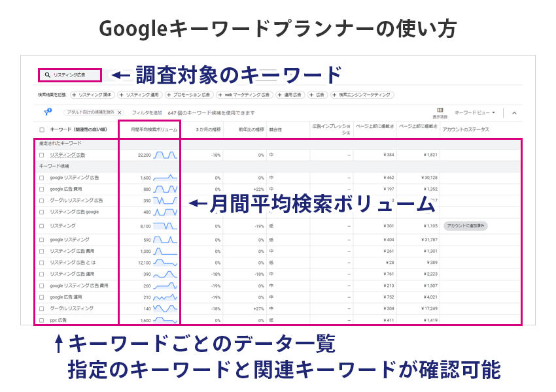
Task: Select keyword text "google リスティング 広告"
Action: tap(75, 178)
